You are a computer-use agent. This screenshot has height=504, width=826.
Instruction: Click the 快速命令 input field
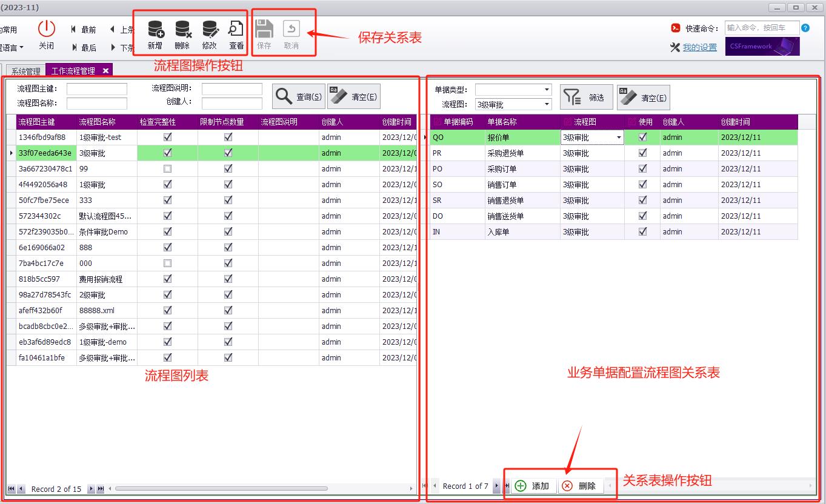761,27
